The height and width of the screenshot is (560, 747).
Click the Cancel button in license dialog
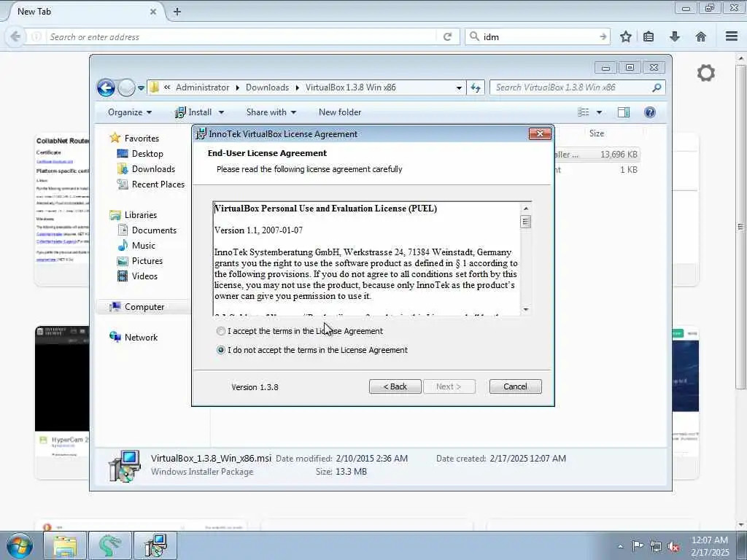pos(515,386)
